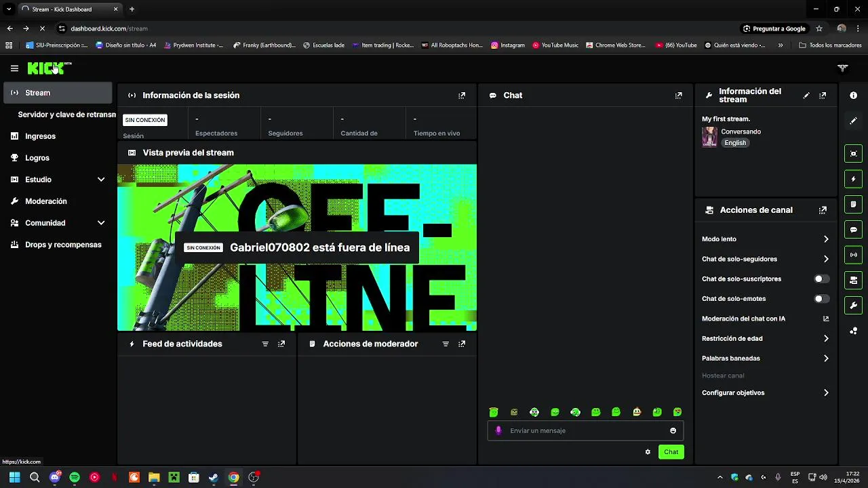The height and width of the screenshot is (488, 868).
Task: Toggle the stream preview widget in right rail
Action: pyautogui.click(x=853, y=154)
